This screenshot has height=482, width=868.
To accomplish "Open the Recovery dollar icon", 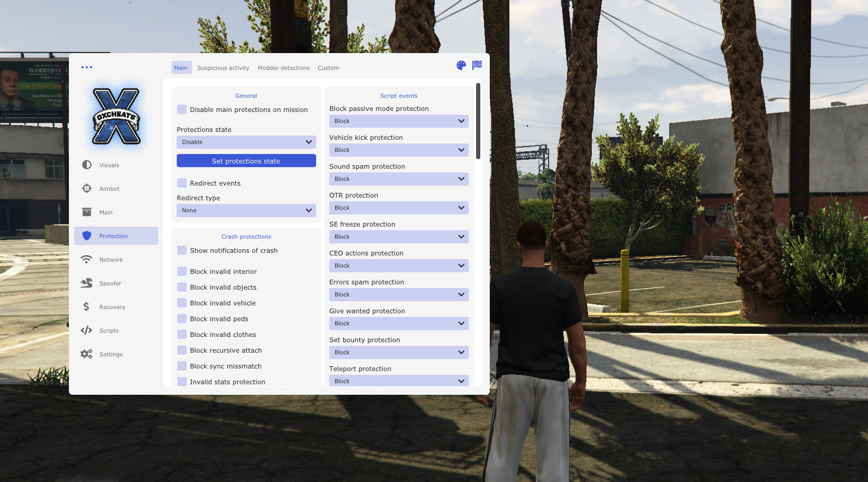I will coord(87,307).
